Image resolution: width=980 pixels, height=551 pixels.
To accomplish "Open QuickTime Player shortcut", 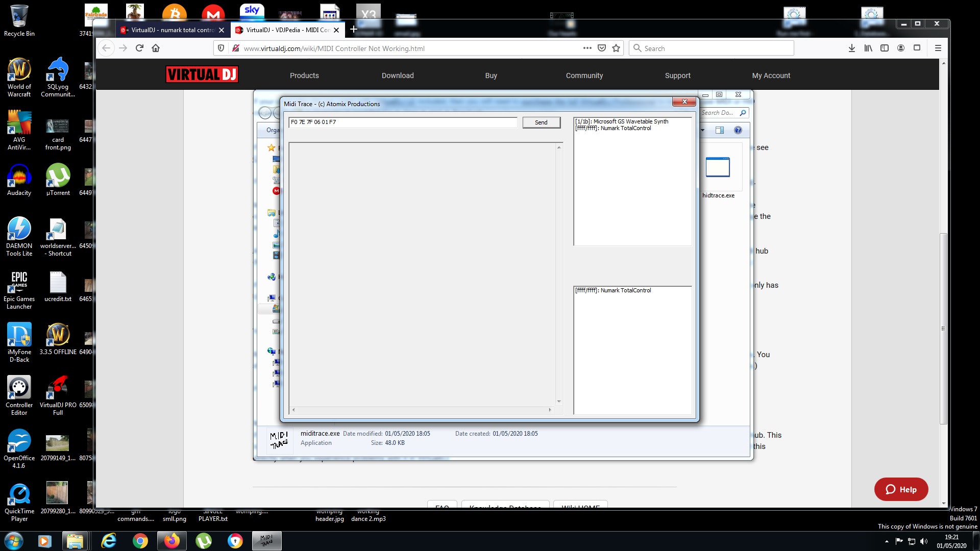I will pyautogui.click(x=19, y=502).
